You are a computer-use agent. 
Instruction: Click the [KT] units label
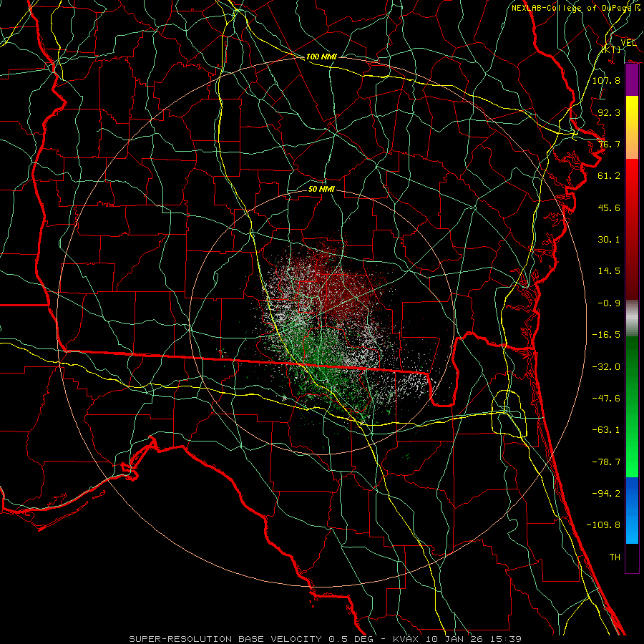point(611,49)
